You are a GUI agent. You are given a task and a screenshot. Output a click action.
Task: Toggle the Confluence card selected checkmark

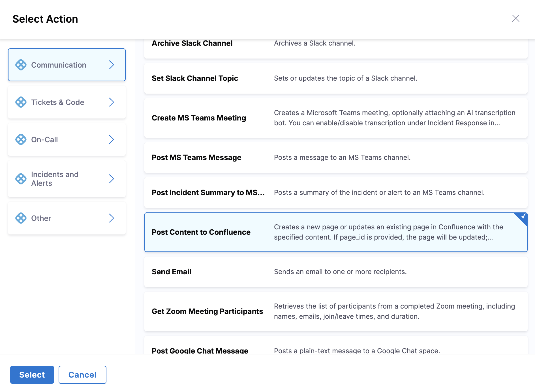click(523, 217)
